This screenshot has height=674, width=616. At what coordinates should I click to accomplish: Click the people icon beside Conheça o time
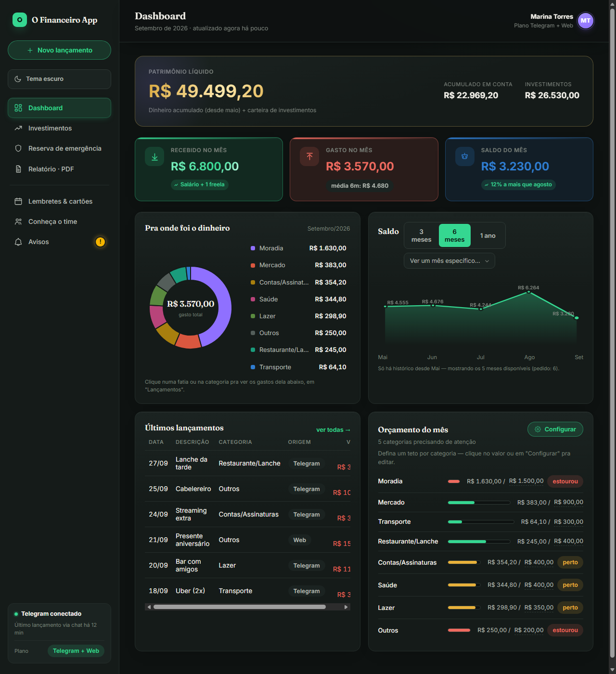[x=18, y=221]
